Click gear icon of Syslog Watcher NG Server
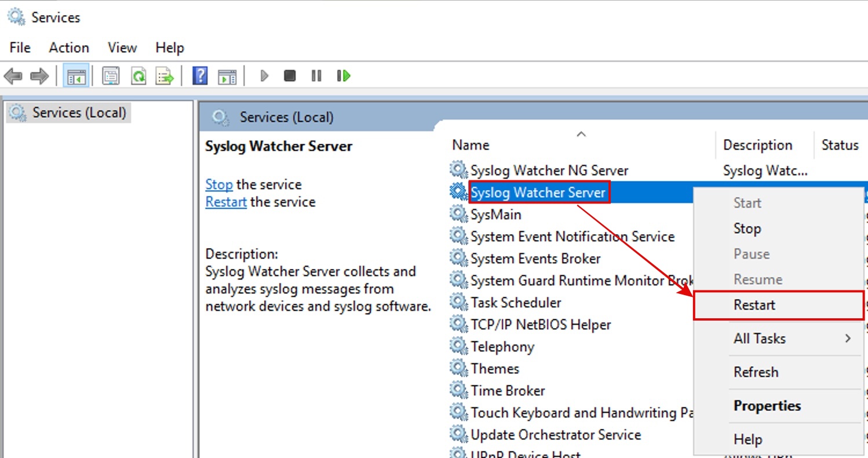Image resolution: width=868 pixels, height=458 pixels. 458,170
